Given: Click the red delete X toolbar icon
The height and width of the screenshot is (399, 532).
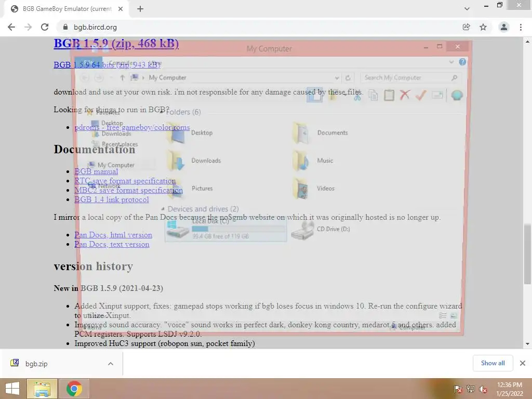Looking at the screenshot, I should click(x=404, y=95).
